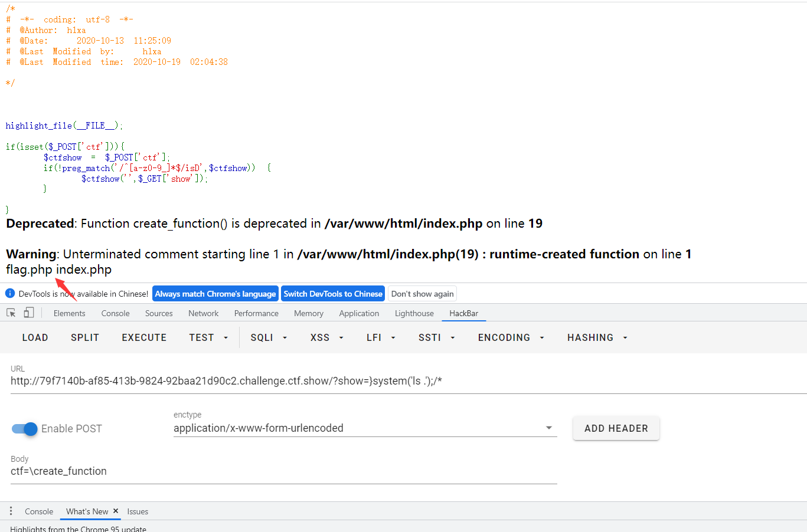Focus the URL input field
Screen dimensions: 807x532
tap(409, 381)
